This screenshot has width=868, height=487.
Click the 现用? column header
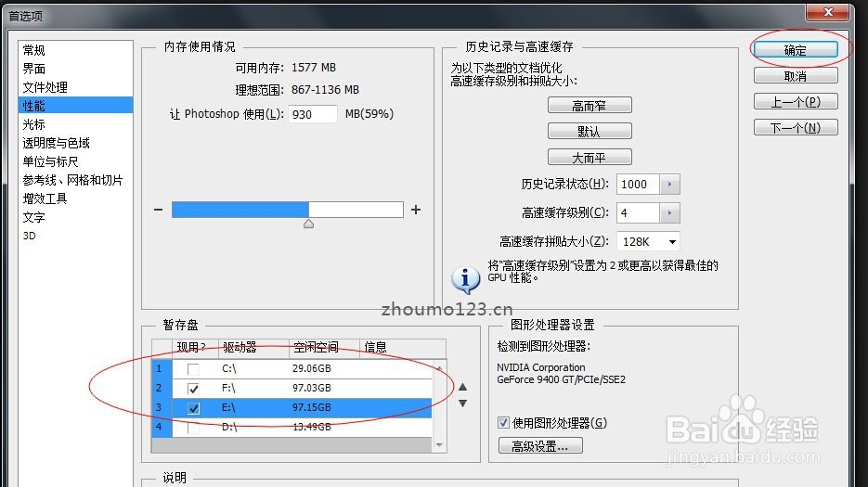tap(195, 348)
